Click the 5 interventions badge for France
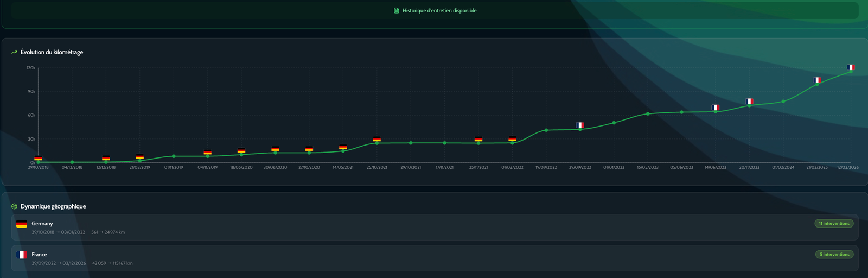This screenshot has height=278, width=868. click(x=834, y=255)
